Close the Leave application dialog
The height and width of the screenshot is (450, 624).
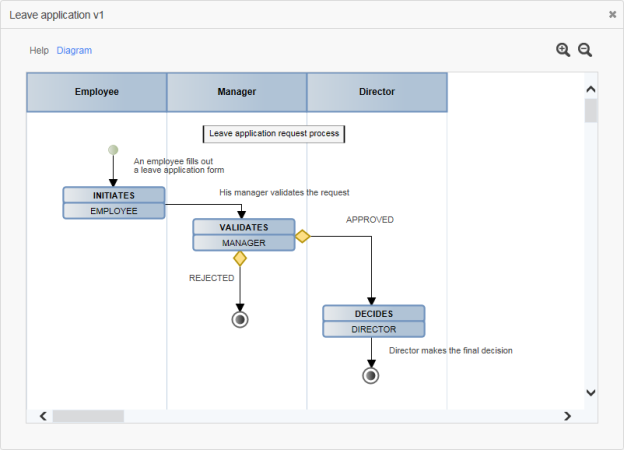(612, 15)
